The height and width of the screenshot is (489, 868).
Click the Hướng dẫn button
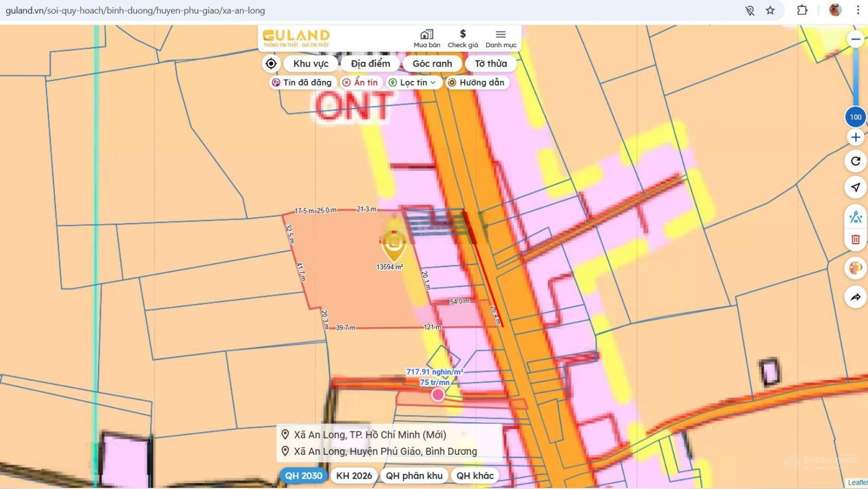pos(476,82)
